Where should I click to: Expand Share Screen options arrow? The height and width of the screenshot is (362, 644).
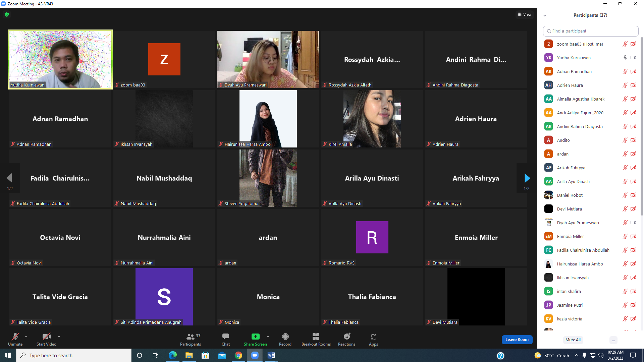coord(268,336)
